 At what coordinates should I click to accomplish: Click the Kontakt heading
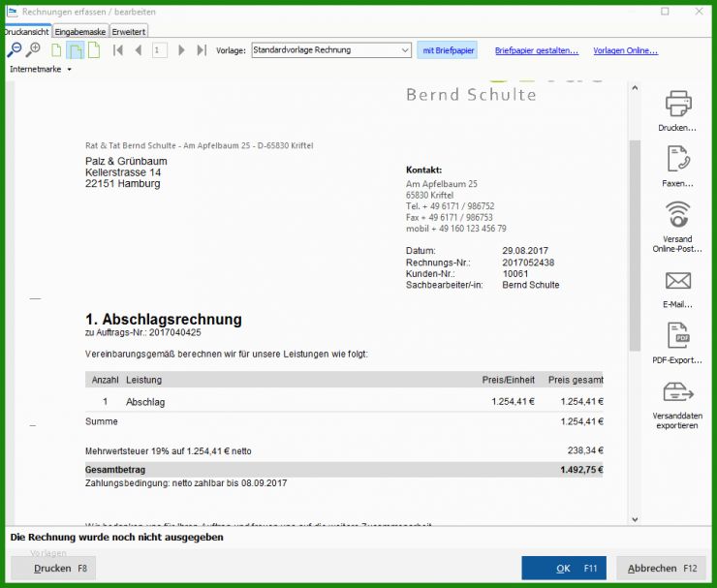423,170
